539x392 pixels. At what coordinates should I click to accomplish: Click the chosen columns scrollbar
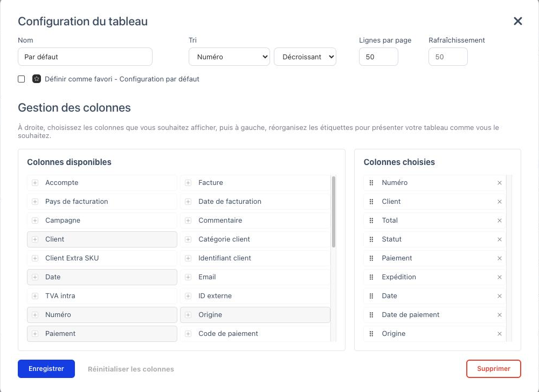pos(509,258)
